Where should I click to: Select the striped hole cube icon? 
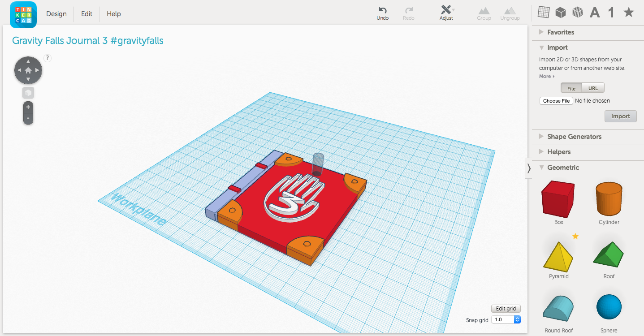pos(578,13)
